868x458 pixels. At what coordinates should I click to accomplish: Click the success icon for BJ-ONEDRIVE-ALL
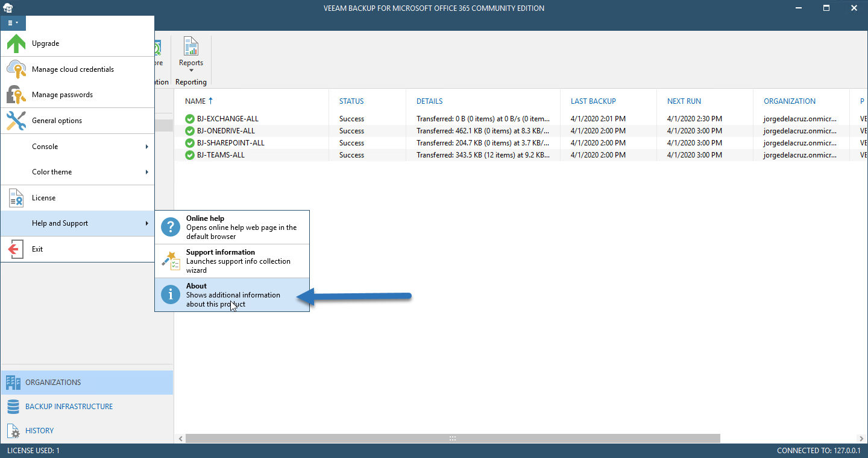pos(190,131)
